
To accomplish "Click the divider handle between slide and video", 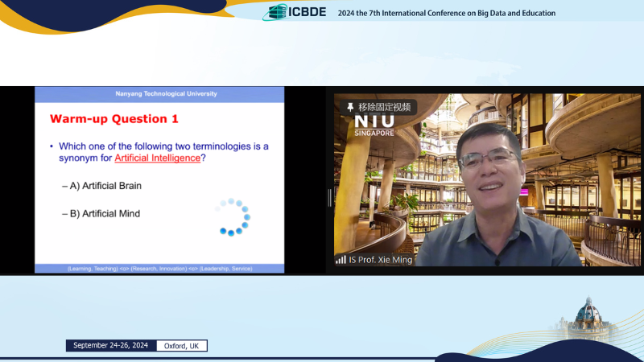I will point(329,197).
